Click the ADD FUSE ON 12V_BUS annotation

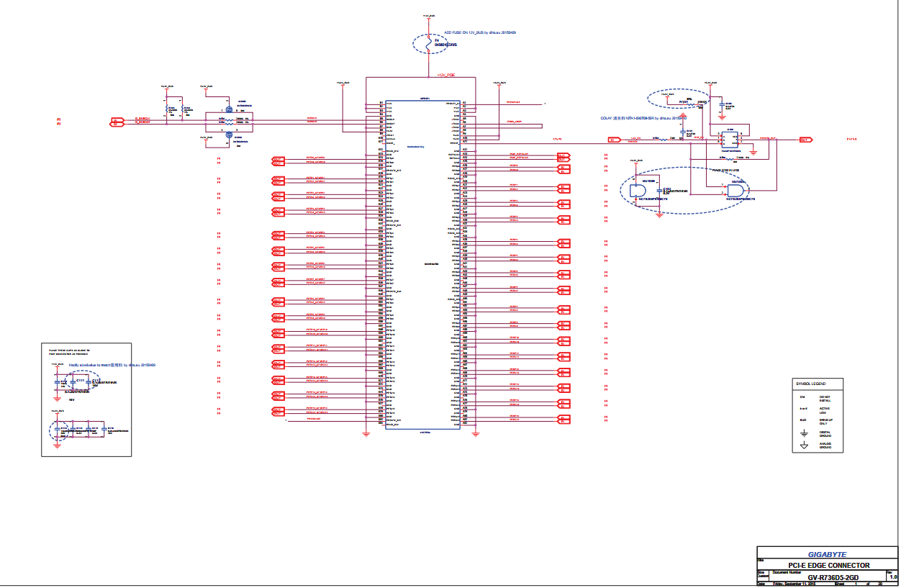point(479,33)
